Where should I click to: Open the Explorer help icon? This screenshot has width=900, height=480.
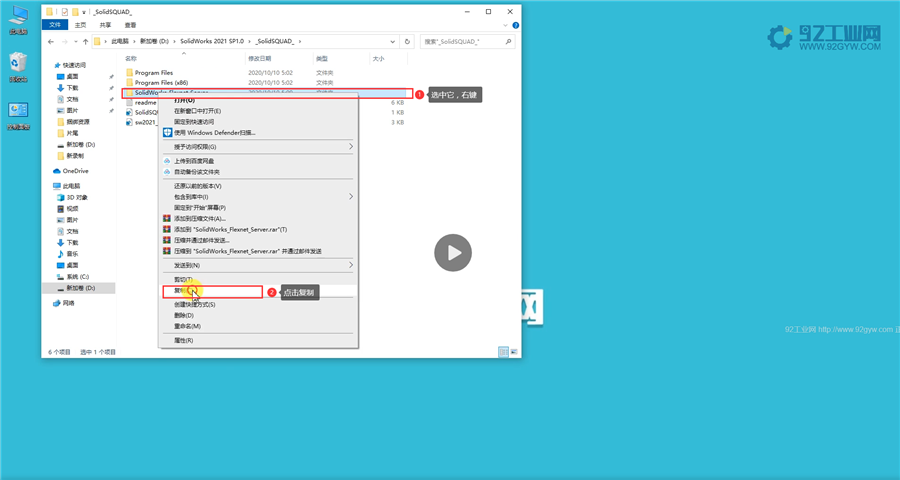coord(515,25)
